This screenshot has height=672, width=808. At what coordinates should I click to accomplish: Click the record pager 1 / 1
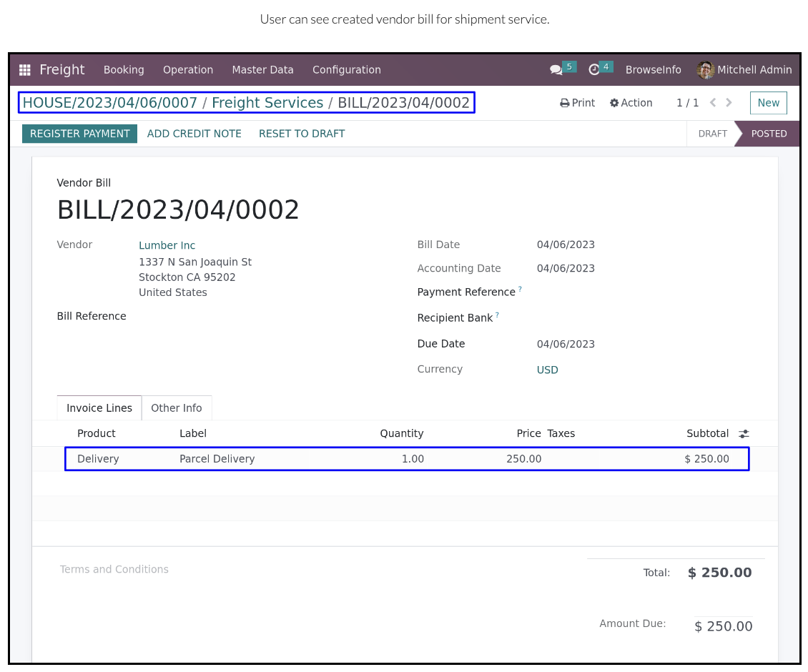(x=687, y=103)
